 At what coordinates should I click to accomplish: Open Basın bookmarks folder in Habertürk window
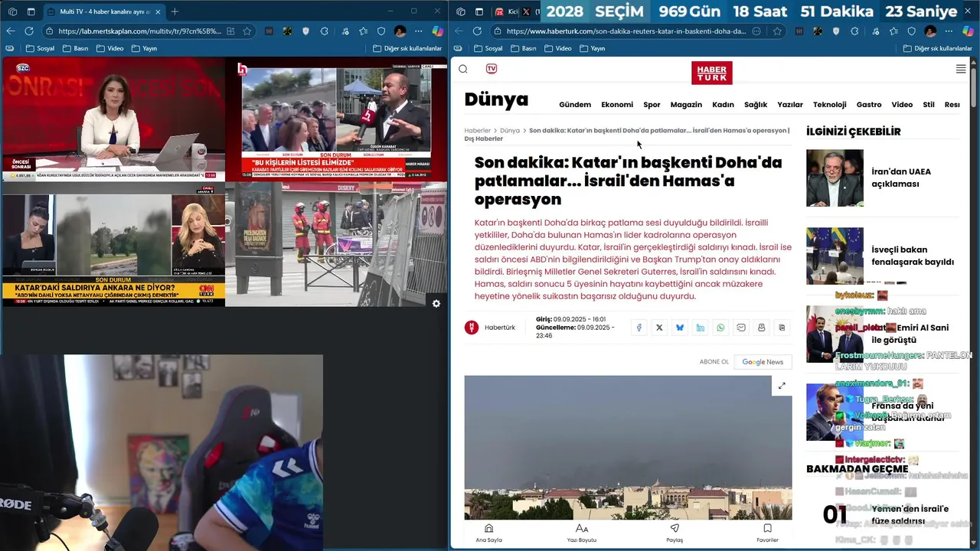pyautogui.click(x=524, y=48)
